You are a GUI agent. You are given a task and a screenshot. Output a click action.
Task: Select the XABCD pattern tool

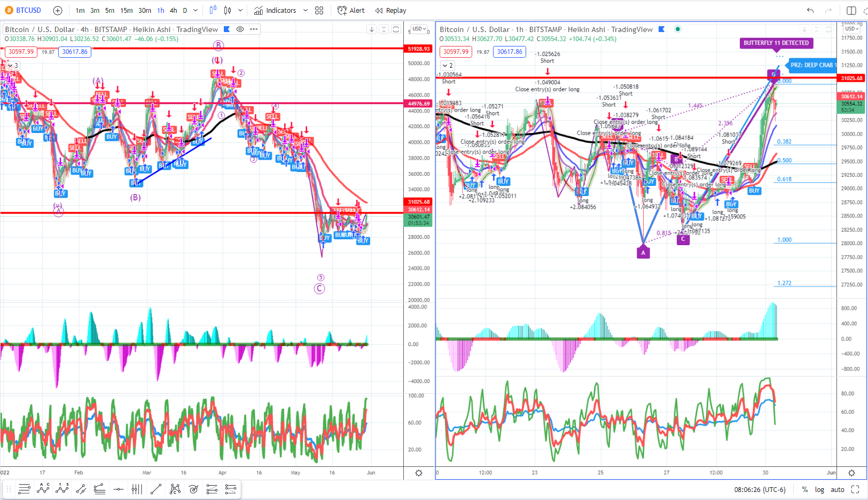175,489
